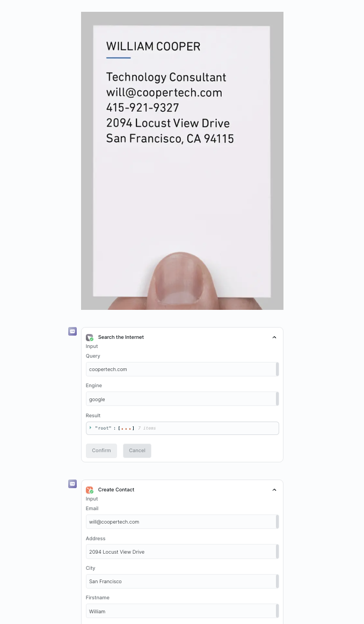Click the Cancel button
364x624 pixels.
(x=137, y=451)
